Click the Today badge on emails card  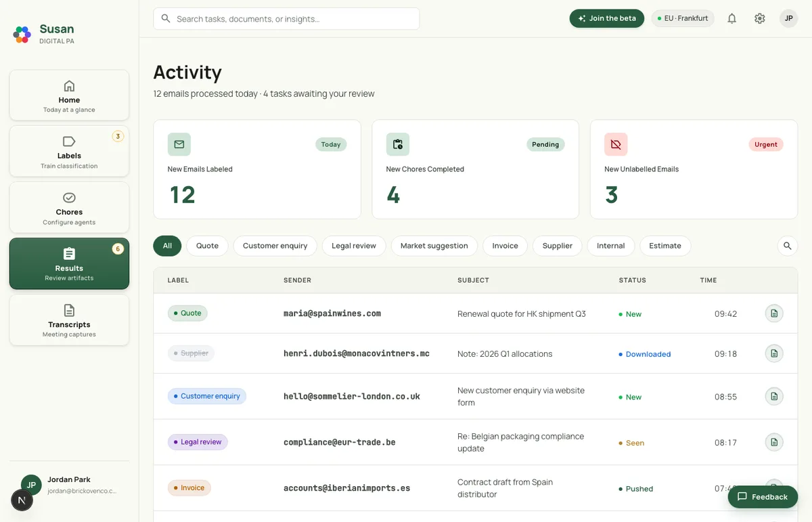(331, 144)
